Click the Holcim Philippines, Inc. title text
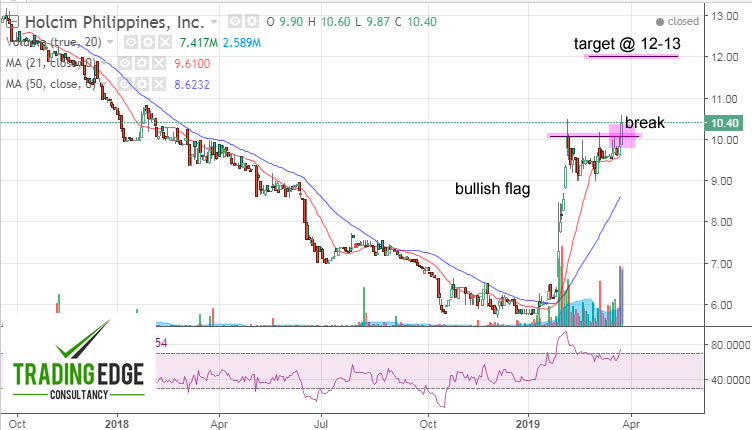Viewport: 752px width, 430px height. (115, 22)
